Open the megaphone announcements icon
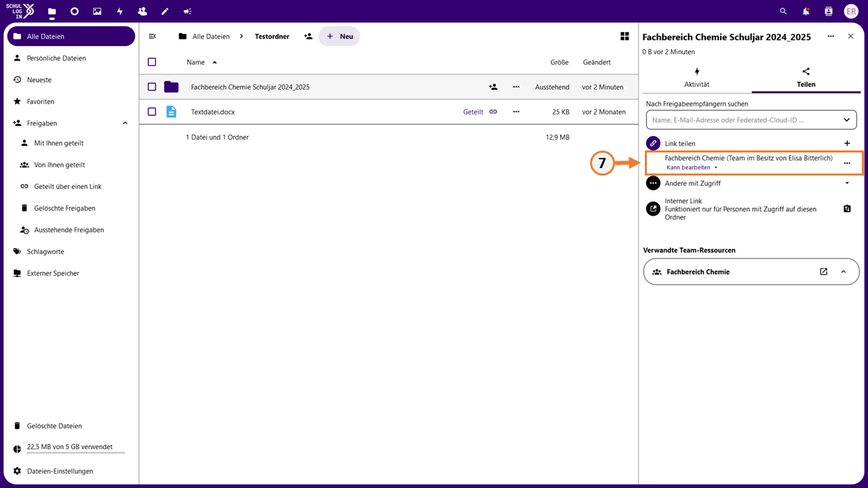The image size is (868, 488). pyautogui.click(x=187, y=12)
